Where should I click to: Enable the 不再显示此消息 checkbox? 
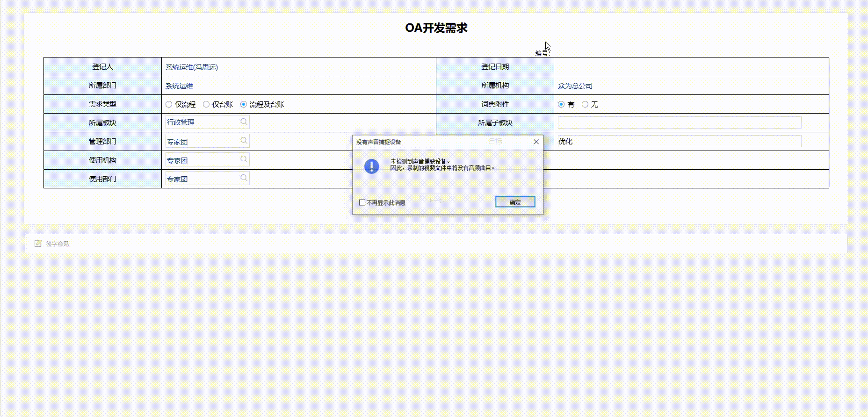pyautogui.click(x=362, y=202)
